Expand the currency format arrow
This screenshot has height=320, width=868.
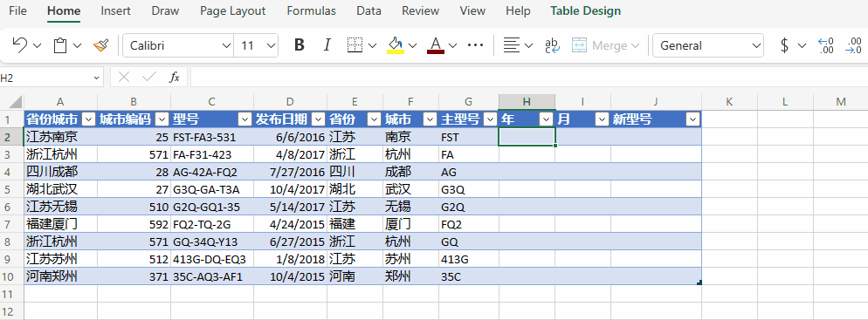pos(802,45)
